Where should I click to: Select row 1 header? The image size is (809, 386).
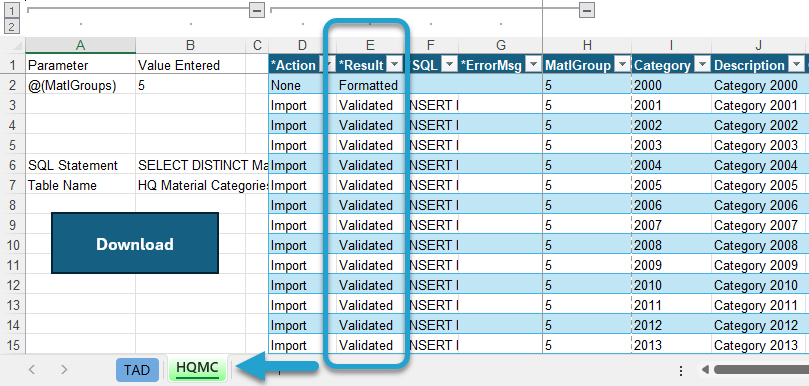(12, 65)
